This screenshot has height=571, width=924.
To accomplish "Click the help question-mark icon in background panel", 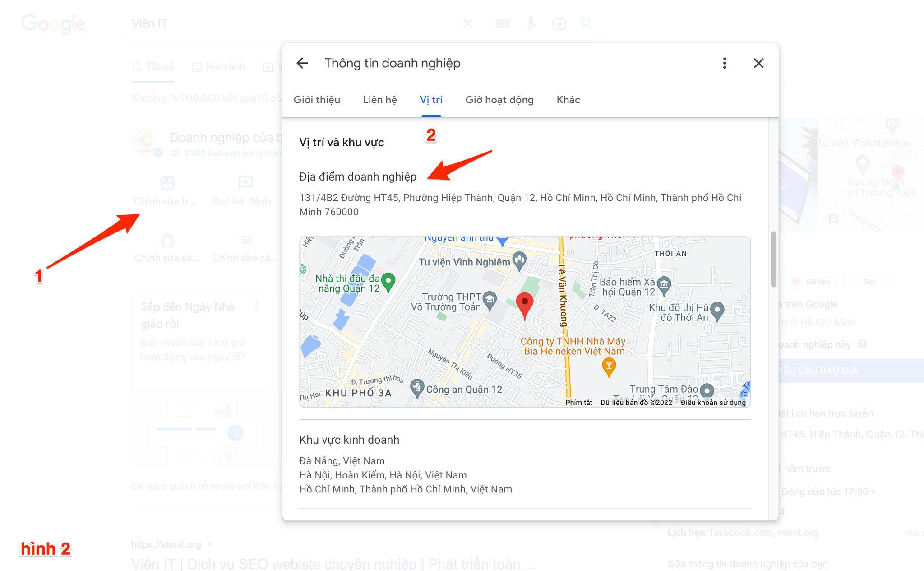I will click(x=862, y=344).
